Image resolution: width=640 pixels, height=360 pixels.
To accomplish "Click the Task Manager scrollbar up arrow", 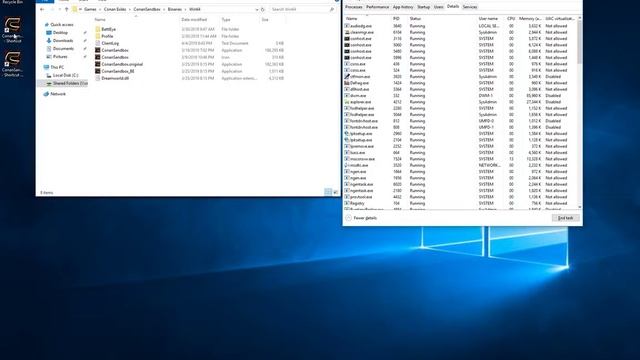I will (x=580, y=18).
